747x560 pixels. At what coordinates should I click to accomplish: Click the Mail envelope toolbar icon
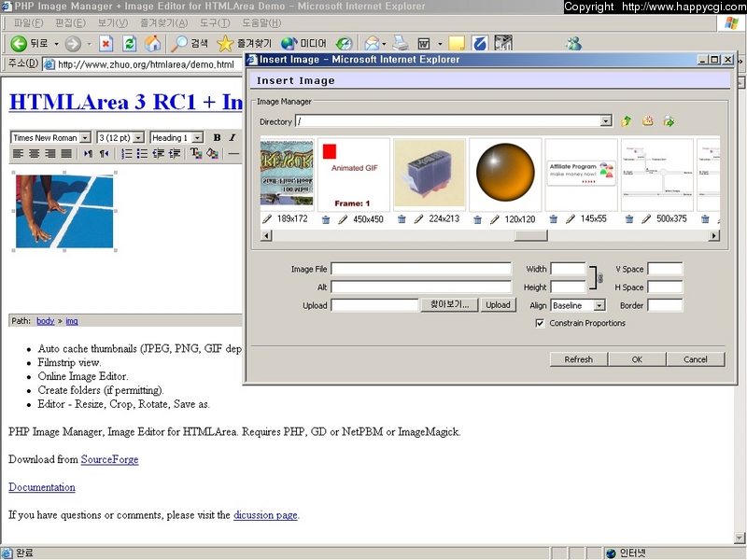point(372,44)
